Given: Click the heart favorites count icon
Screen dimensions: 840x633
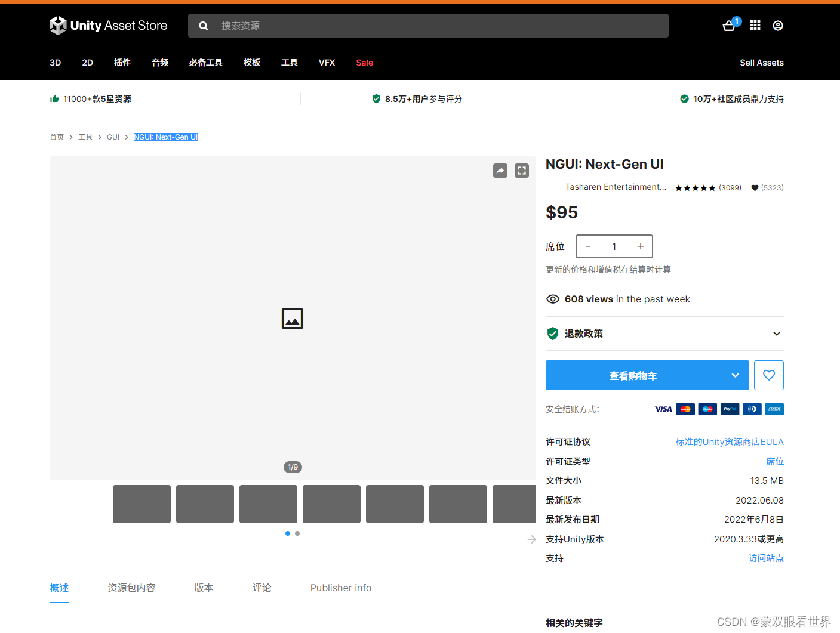Looking at the screenshot, I should (755, 187).
